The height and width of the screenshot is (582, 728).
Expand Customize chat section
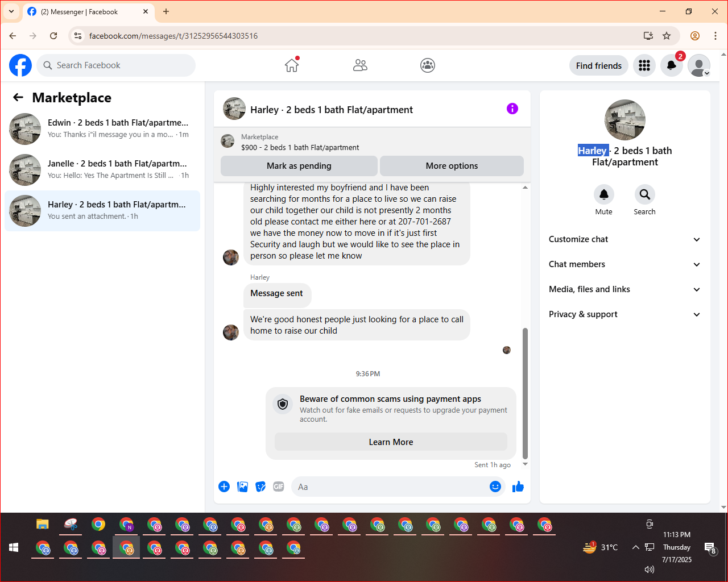pos(625,239)
